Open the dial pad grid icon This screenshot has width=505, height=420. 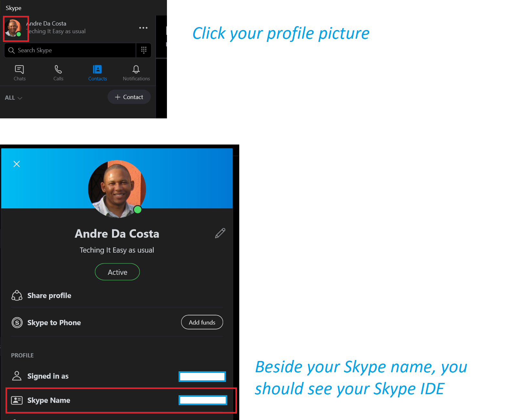pos(144,50)
